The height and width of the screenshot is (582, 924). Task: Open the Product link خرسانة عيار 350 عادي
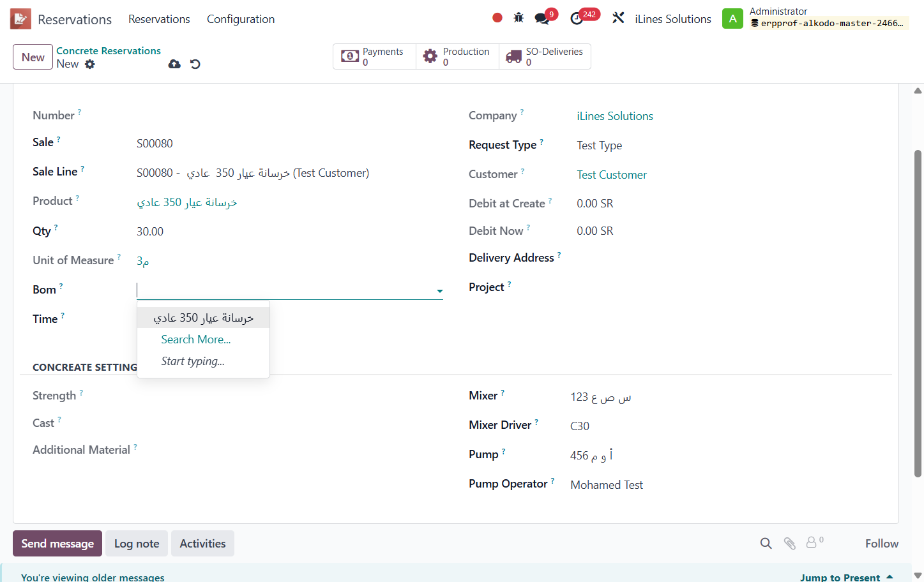tap(187, 202)
